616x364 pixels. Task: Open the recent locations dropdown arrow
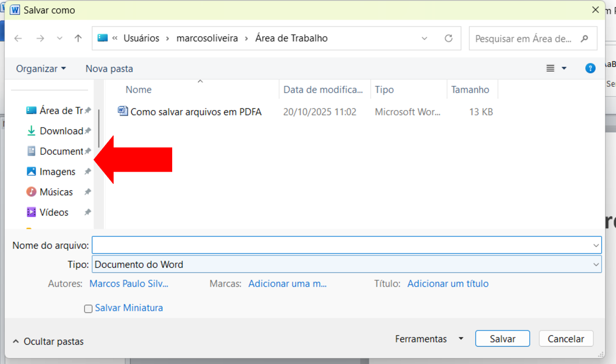[60, 38]
